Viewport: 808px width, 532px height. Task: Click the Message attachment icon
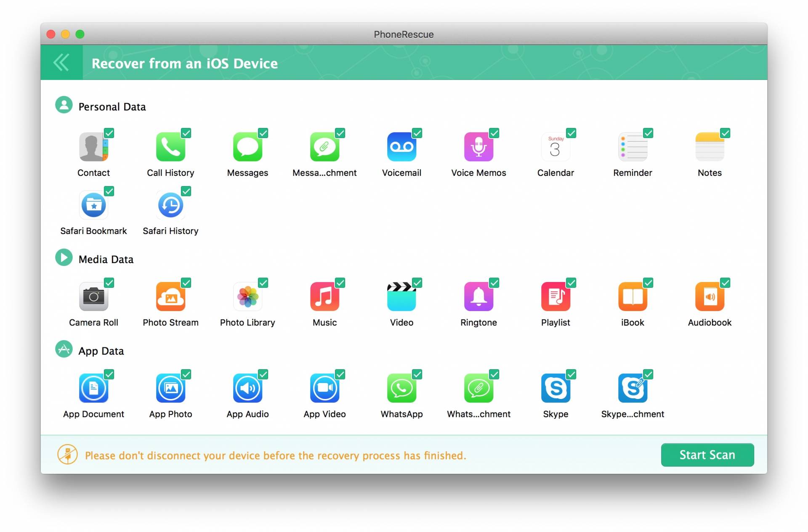324,147
